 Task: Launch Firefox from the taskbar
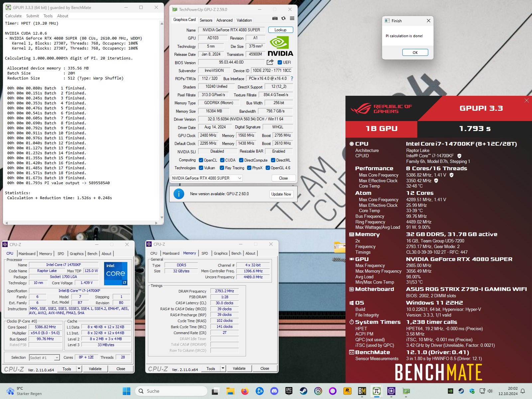point(245,391)
